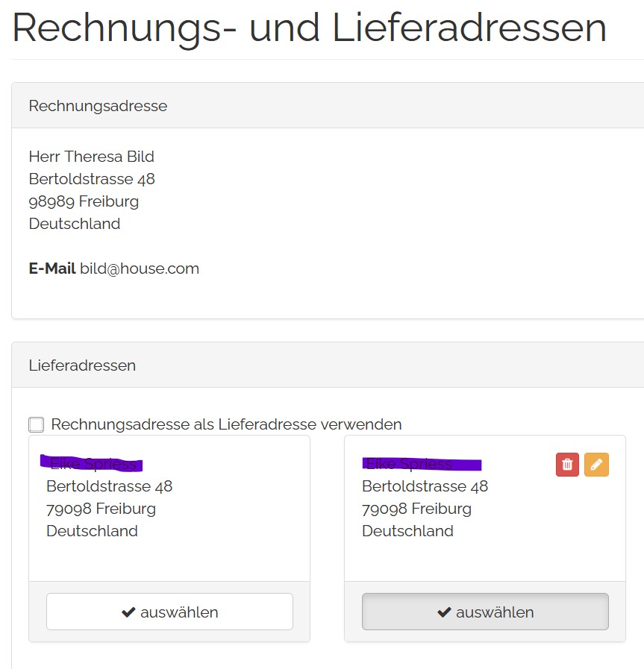The width and height of the screenshot is (644, 669).
Task: Click the orange pencil edit icon
Action: coord(596,465)
